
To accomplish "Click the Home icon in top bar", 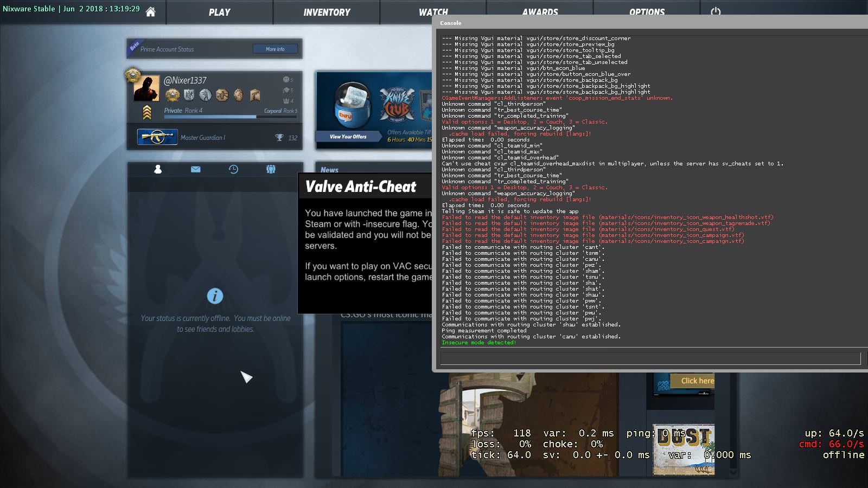I will [x=151, y=12].
